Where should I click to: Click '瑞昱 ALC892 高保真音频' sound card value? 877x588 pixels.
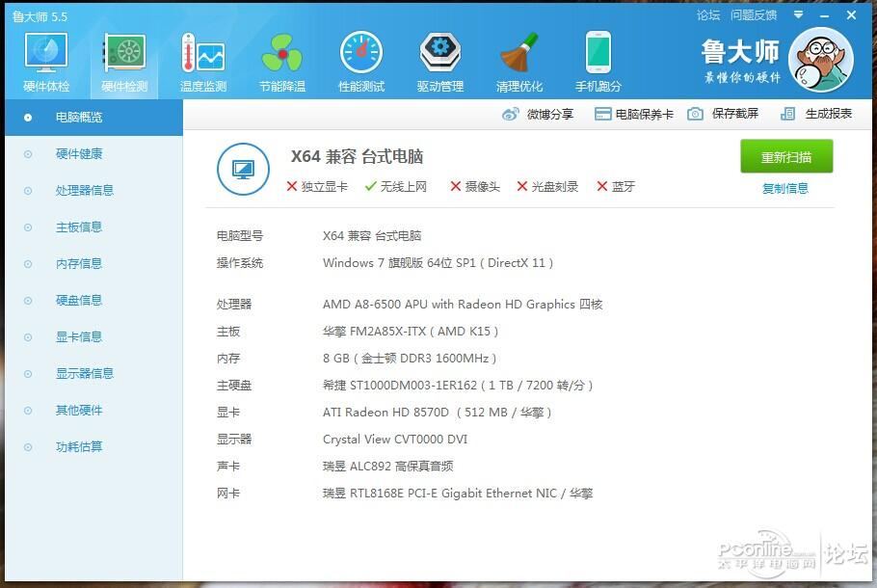tap(387, 466)
